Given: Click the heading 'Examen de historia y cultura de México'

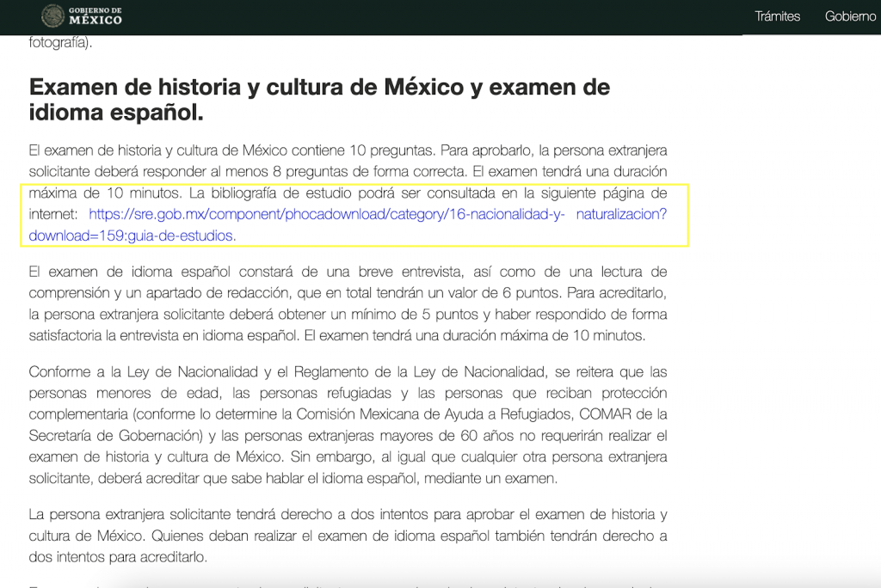Looking at the screenshot, I should point(319,100).
